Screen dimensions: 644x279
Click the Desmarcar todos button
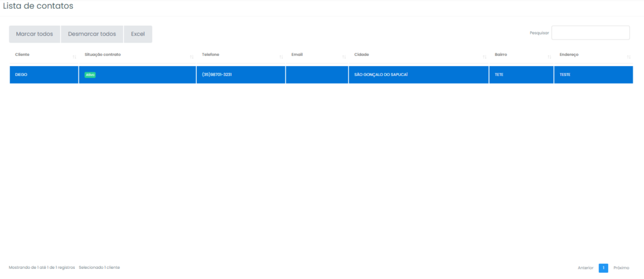point(92,34)
